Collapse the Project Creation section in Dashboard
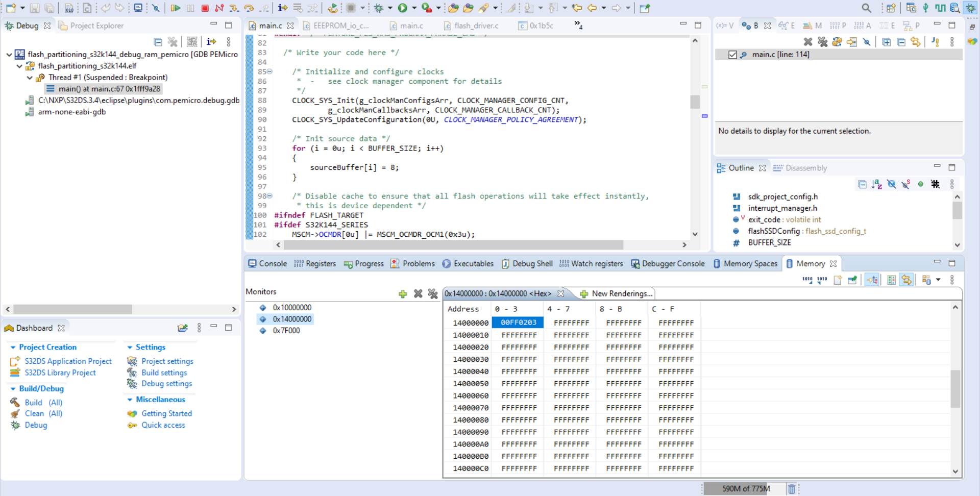 (12, 347)
